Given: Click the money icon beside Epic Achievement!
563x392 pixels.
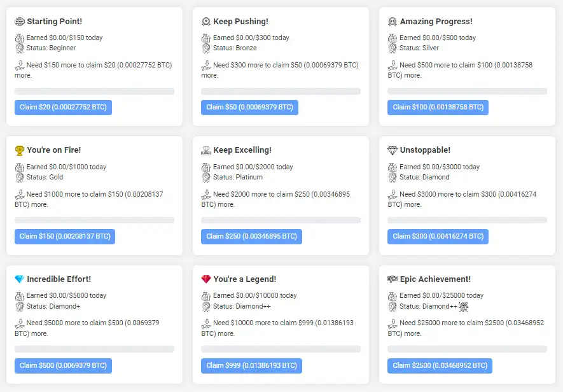Looking at the screenshot, I should pyautogui.click(x=392, y=279).
